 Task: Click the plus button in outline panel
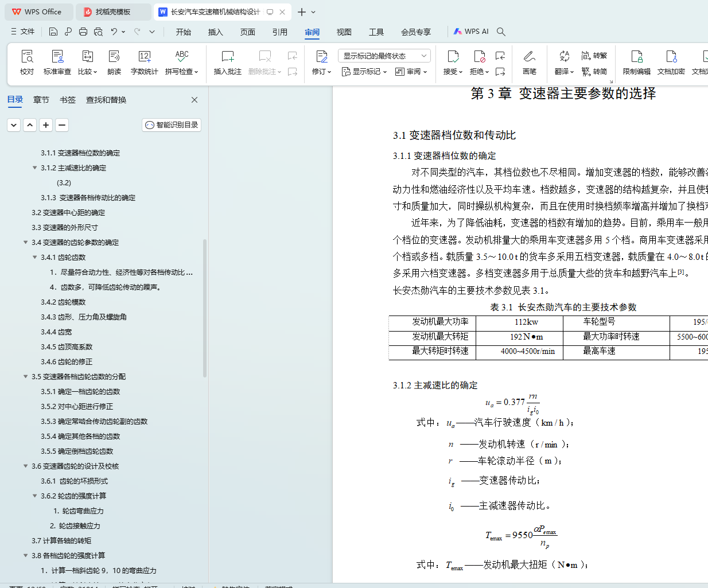pyautogui.click(x=46, y=124)
